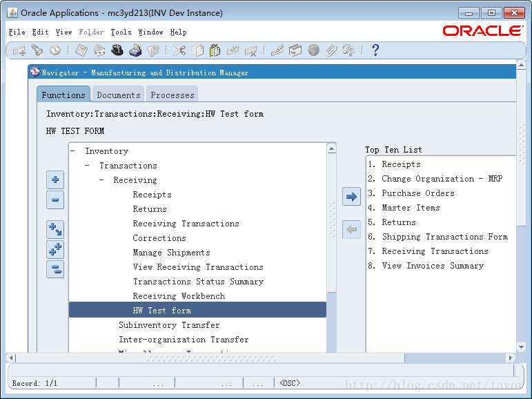Click the horizontal scrollbar left arrow
Viewport: 532px width, 399px height.
click(11, 358)
